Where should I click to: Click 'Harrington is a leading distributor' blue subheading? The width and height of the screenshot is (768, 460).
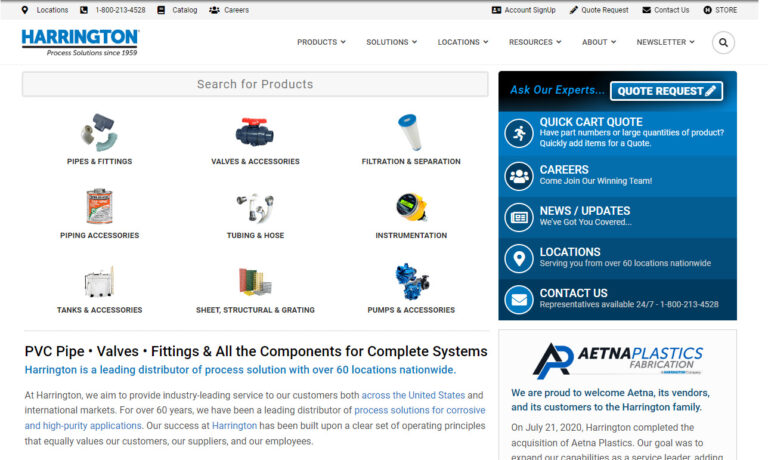[240, 370]
